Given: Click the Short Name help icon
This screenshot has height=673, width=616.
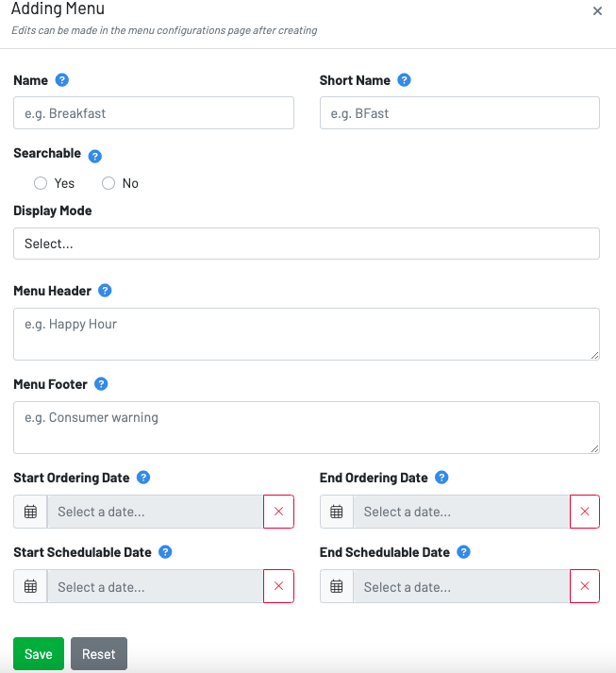Looking at the screenshot, I should [x=404, y=80].
